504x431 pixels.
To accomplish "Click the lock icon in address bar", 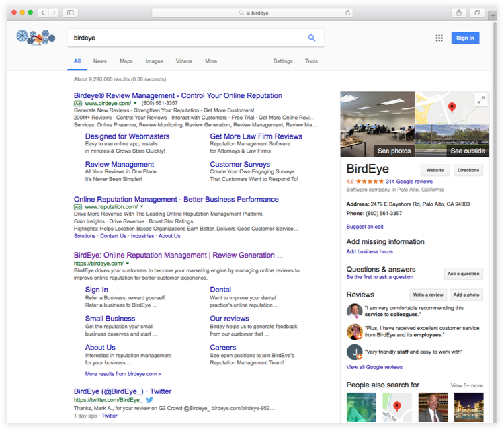I will [x=248, y=13].
